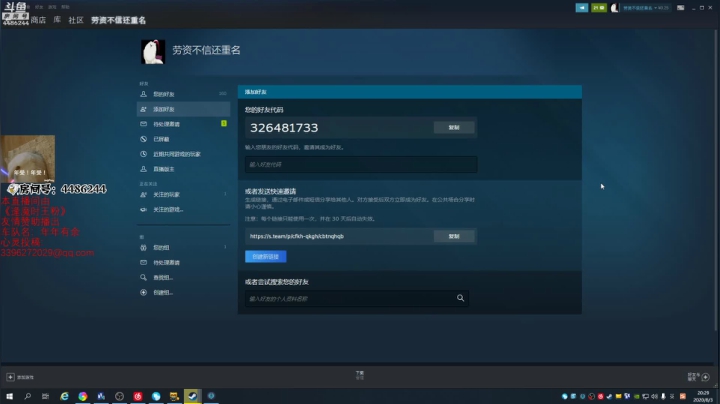This screenshot has height=404, width=720.
Task: Click the blue announcements megaphone icon
Action: 582,8
